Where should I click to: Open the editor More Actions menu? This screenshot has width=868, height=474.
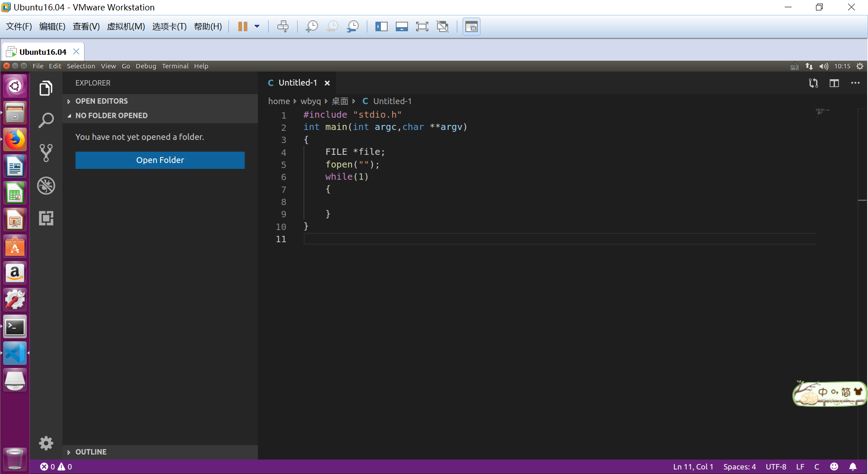pyautogui.click(x=855, y=83)
